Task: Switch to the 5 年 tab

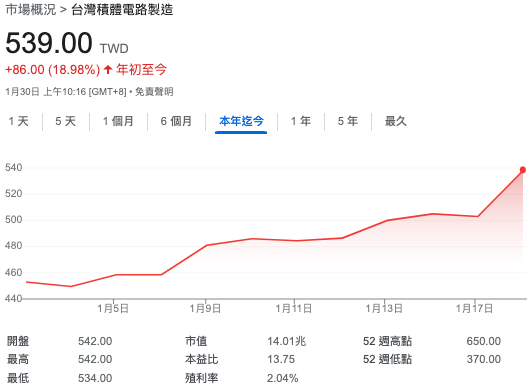Action: tap(348, 121)
